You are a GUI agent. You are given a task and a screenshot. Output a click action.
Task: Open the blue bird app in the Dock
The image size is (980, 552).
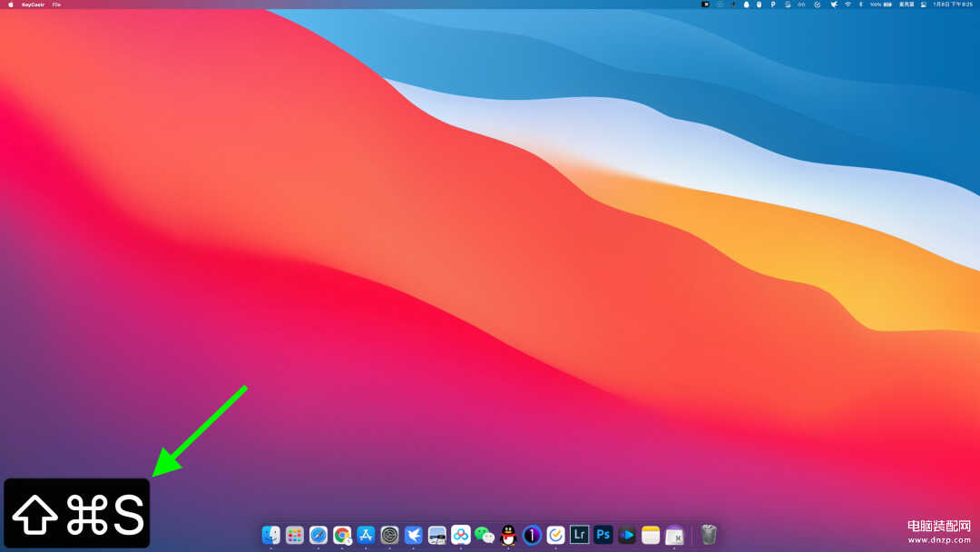click(x=414, y=535)
